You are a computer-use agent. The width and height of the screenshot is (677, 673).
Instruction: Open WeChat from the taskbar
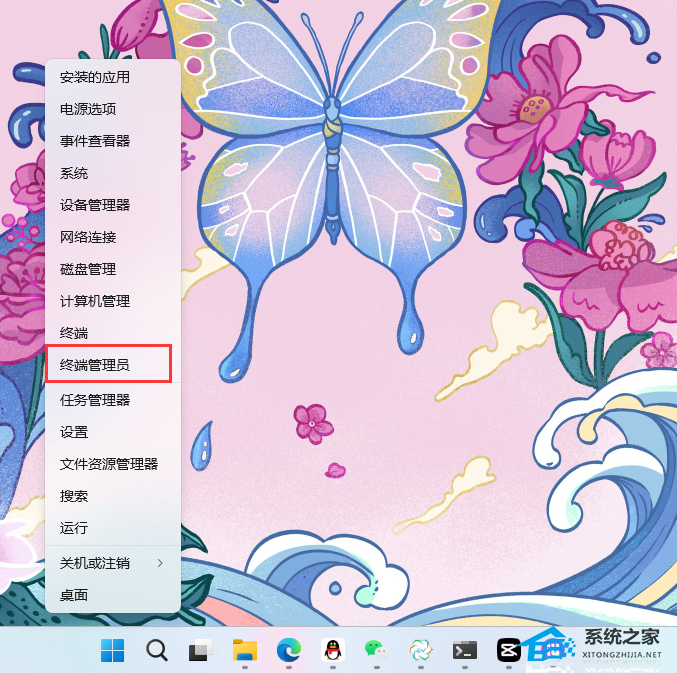click(x=376, y=650)
